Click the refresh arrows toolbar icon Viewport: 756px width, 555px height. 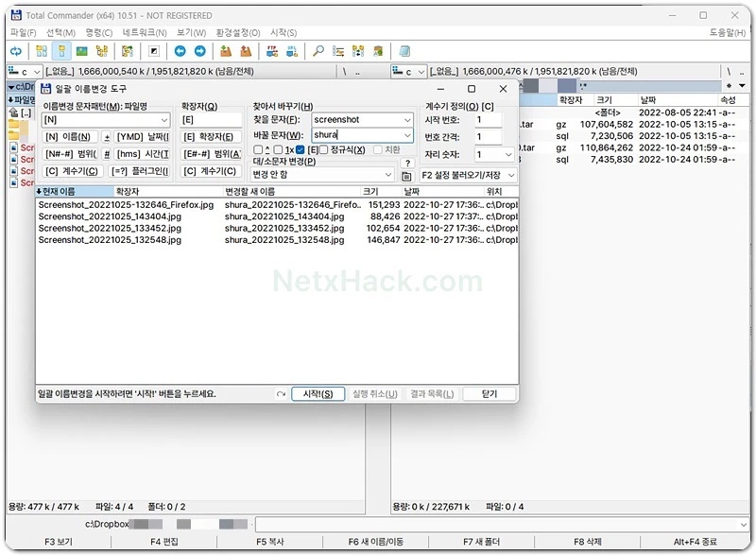[16, 51]
